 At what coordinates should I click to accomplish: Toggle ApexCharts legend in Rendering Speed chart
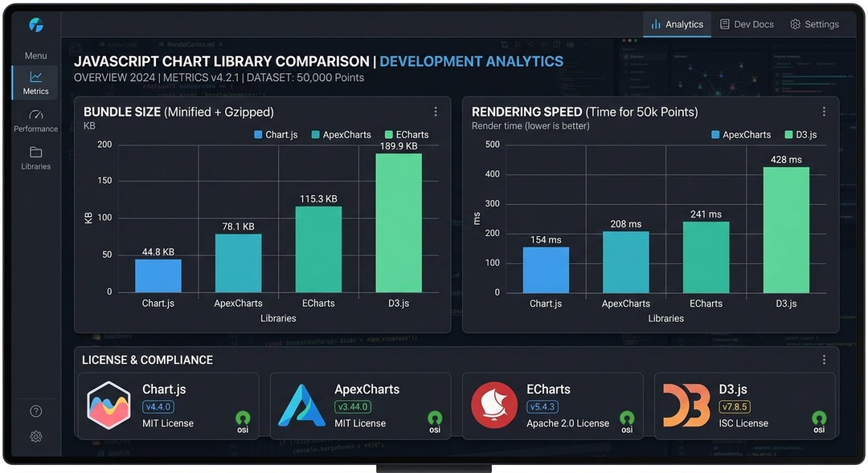741,134
